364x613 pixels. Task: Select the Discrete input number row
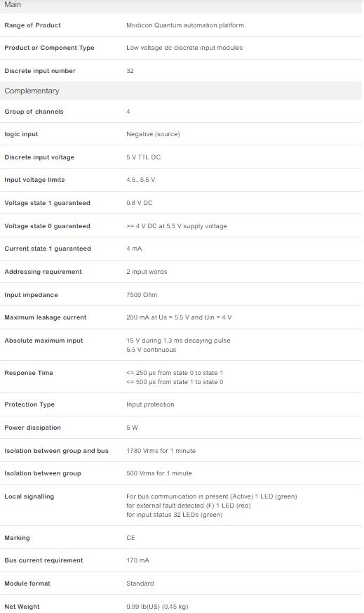181,71
